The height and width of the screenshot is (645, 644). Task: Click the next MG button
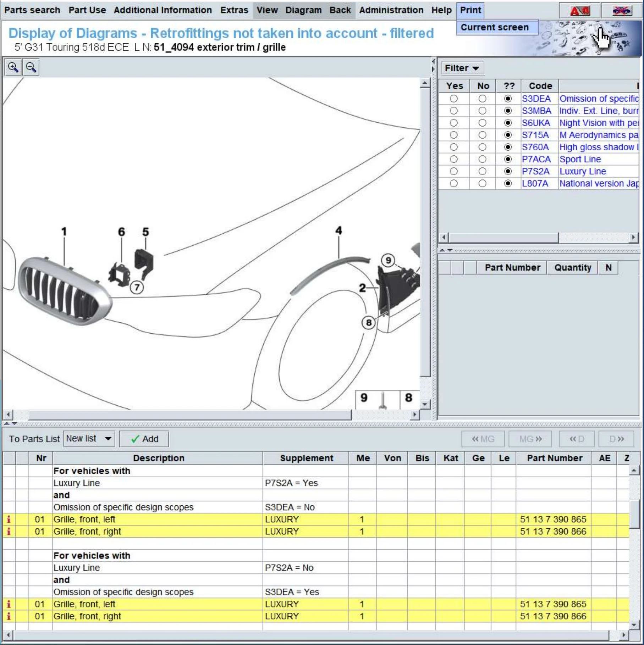530,439
